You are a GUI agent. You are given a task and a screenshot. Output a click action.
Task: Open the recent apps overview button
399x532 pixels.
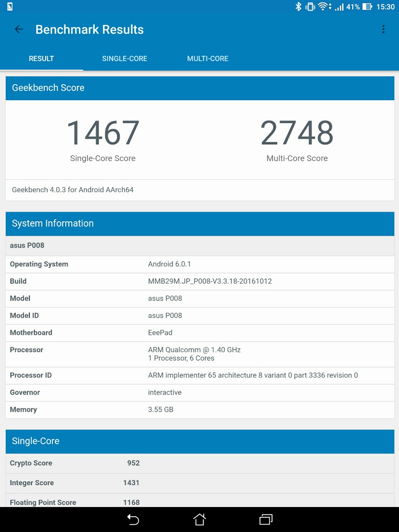point(266,520)
